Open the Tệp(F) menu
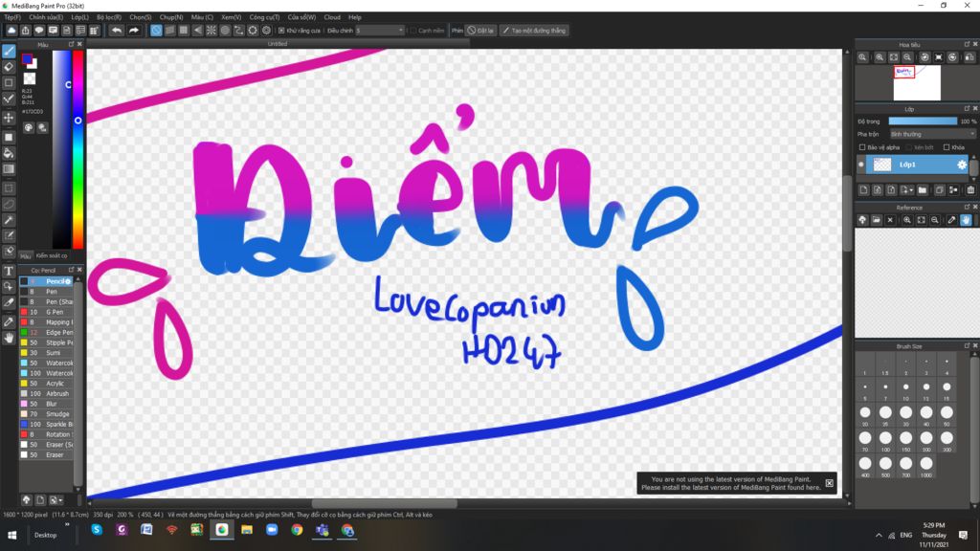This screenshot has width=980, height=551. (12, 17)
